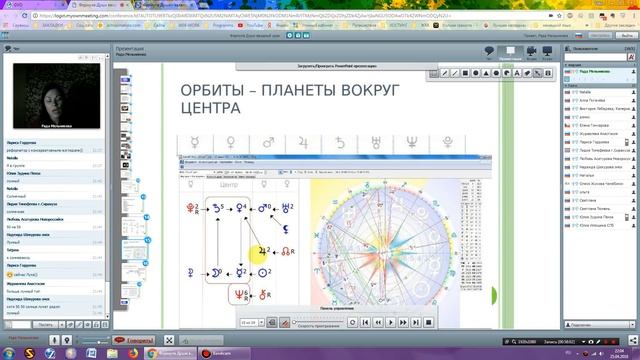Screen dimensions: 640x360
Task: Click the last icon in annotation toolbar
Action: click(548, 73)
